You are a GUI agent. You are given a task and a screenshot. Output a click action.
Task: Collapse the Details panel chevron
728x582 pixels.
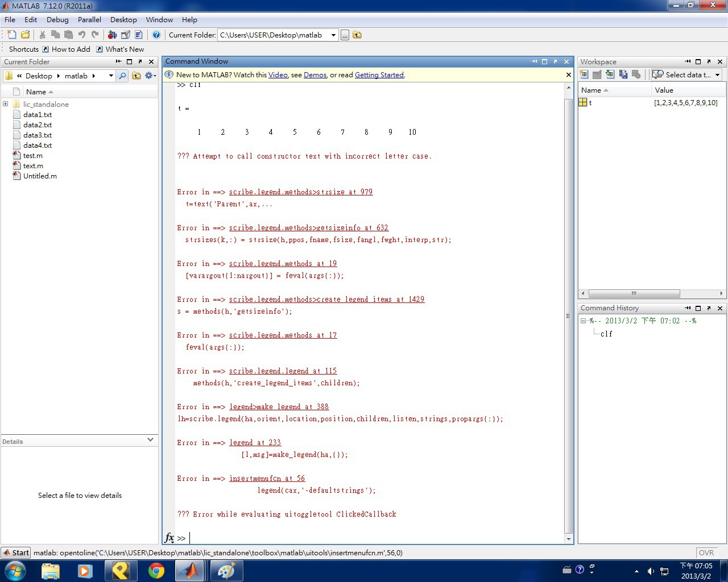pos(150,439)
